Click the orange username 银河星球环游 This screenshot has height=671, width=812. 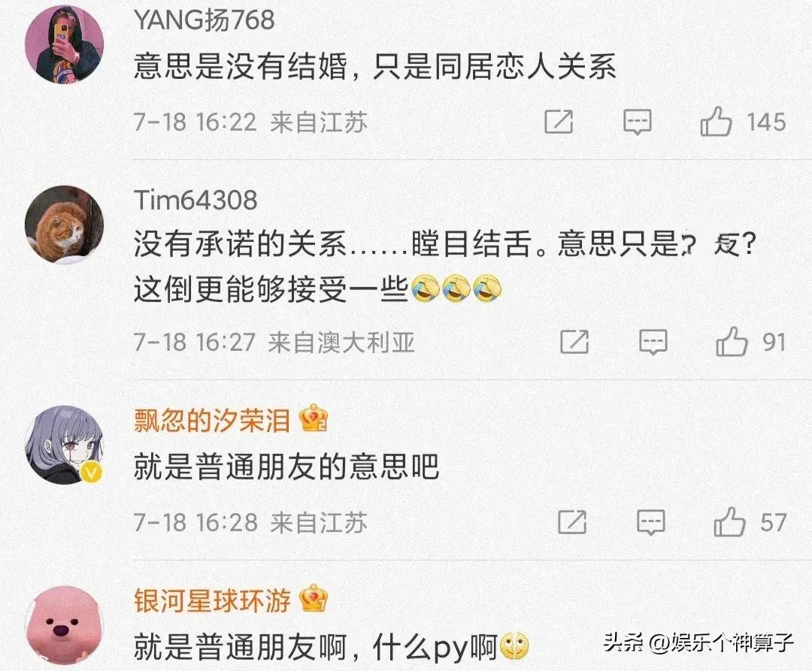(212, 600)
